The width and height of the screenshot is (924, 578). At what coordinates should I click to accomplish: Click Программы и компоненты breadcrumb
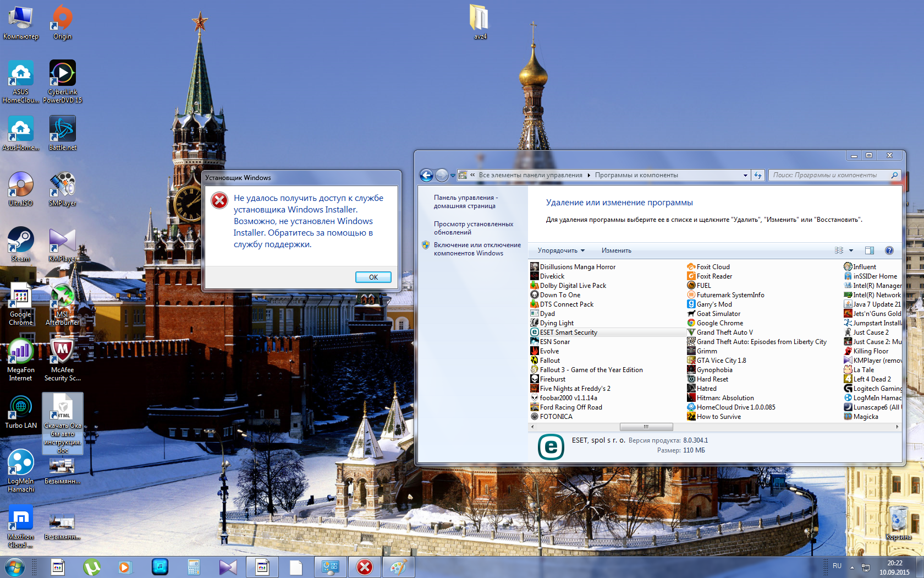pos(636,175)
